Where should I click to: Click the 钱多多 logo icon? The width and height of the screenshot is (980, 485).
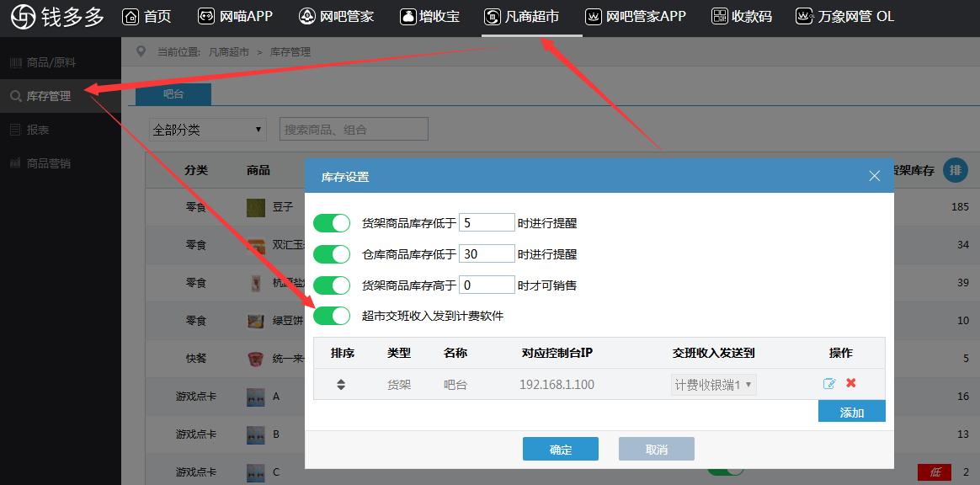tap(23, 17)
